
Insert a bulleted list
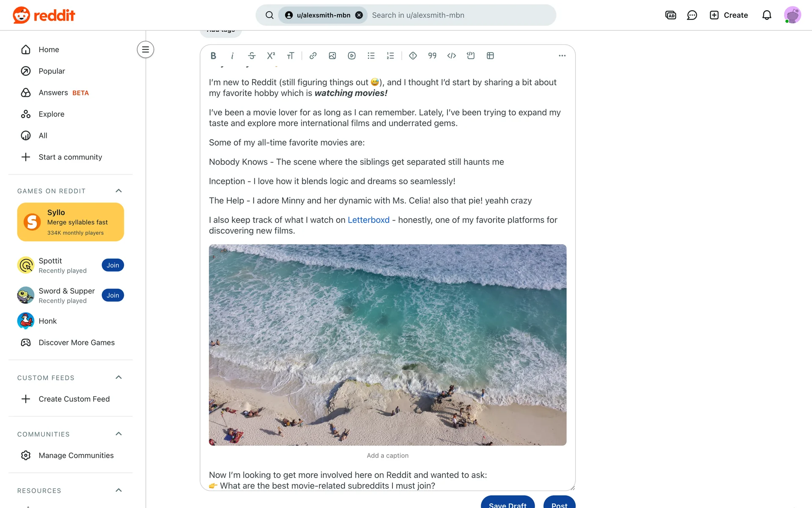coord(371,55)
